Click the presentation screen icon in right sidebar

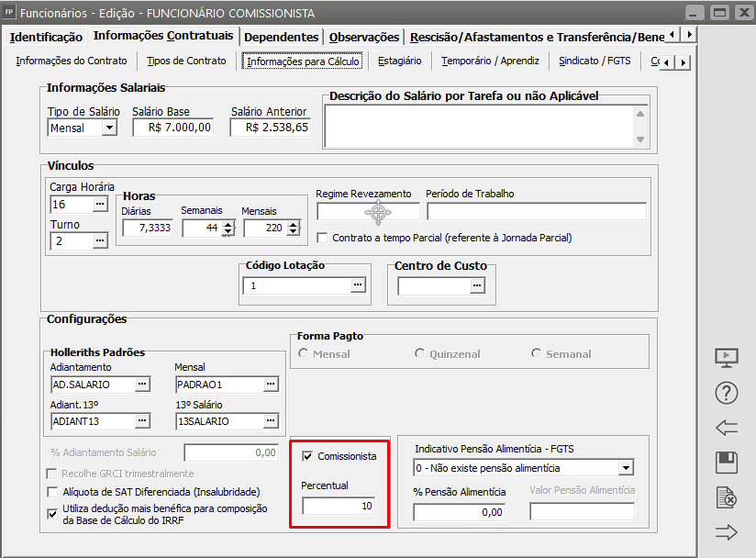tap(726, 357)
